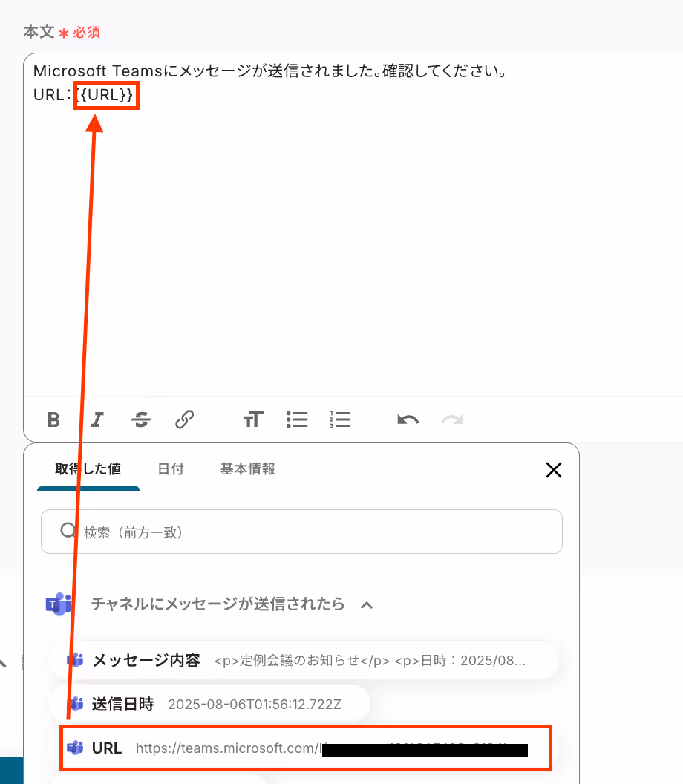683x784 pixels.
Task: Insert a numbered list
Action: tap(340, 419)
